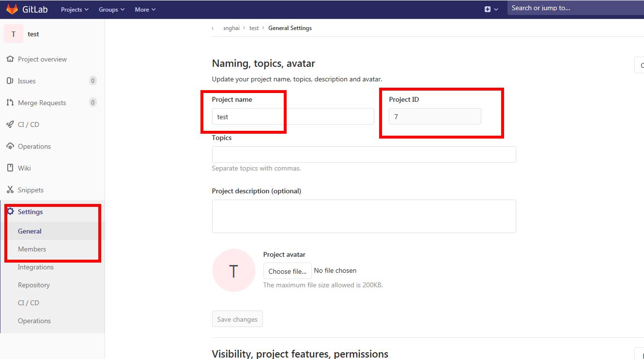Click Choose file for the project avatar
Image resolution: width=644 pixels, height=359 pixels.
click(287, 271)
